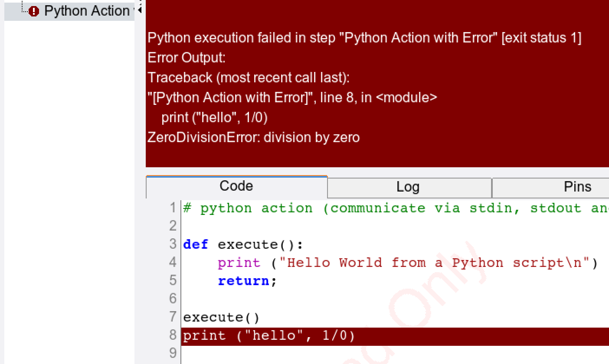This screenshot has height=364, width=609.
Task: Place cursor in the comment on line 1
Action: click(x=347, y=208)
